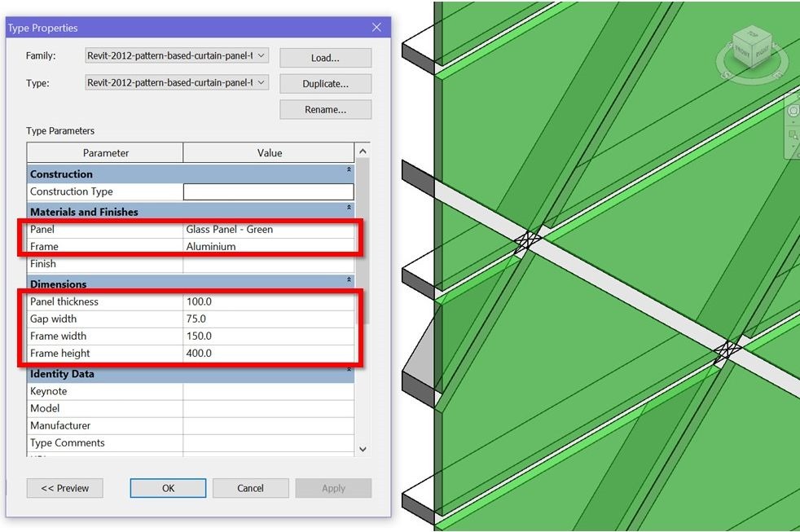Image resolution: width=800 pixels, height=532 pixels.
Task: Click the Rename... button
Action: (x=325, y=110)
